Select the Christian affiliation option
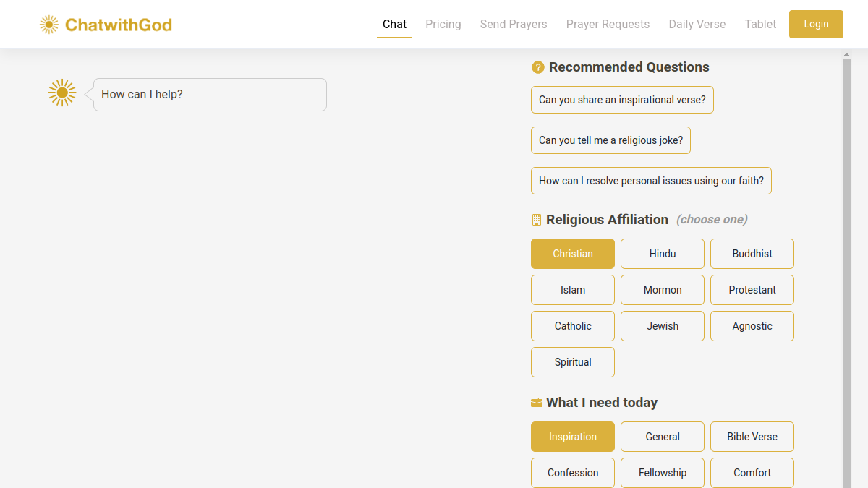Image resolution: width=868 pixels, height=488 pixels. point(573,254)
